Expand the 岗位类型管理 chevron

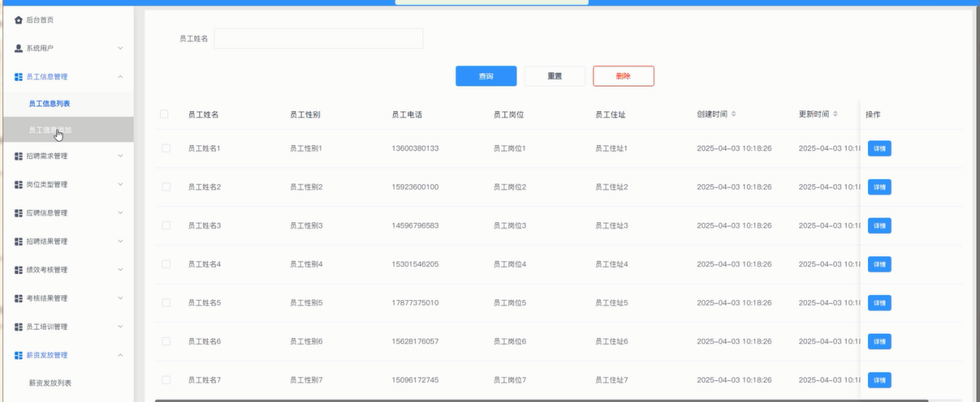pos(120,184)
